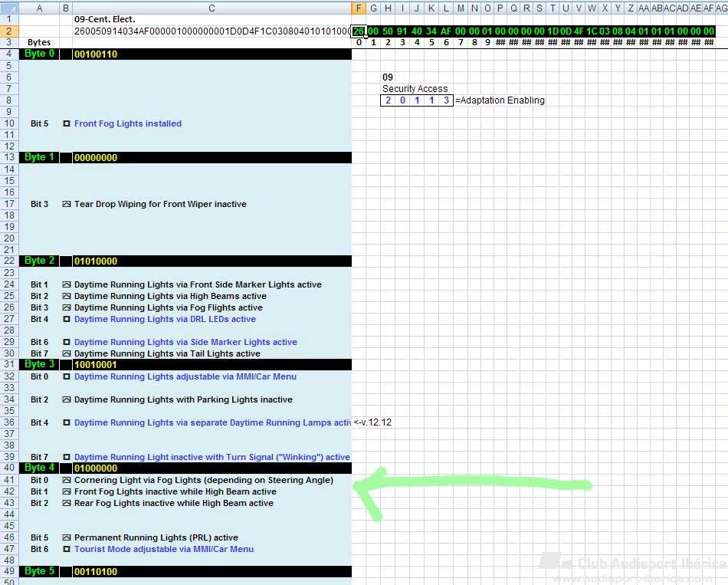
Task: Select the first Security Access digit cell
Action: pyautogui.click(x=389, y=100)
